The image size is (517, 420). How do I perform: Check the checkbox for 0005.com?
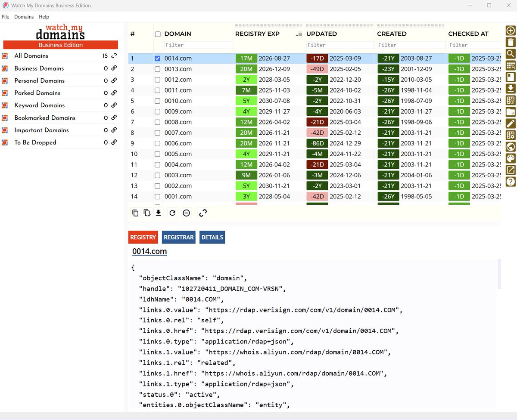point(157,154)
